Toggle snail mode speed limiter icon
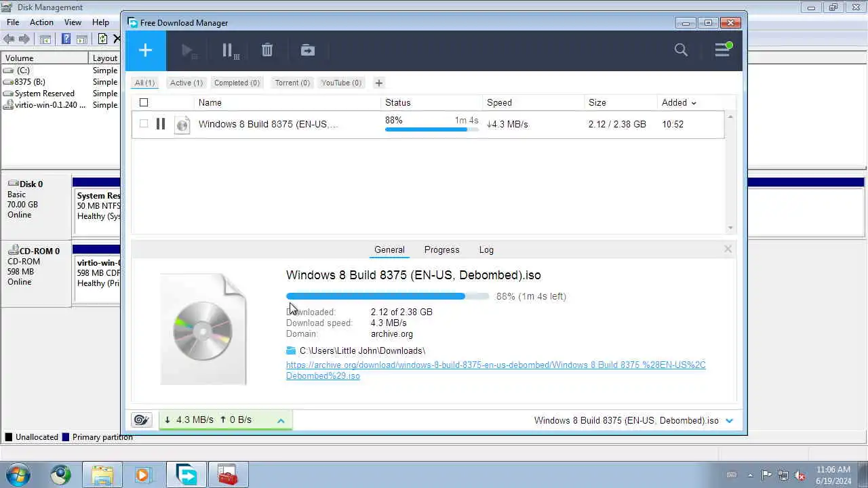The height and width of the screenshot is (488, 868). (x=141, y=420)
